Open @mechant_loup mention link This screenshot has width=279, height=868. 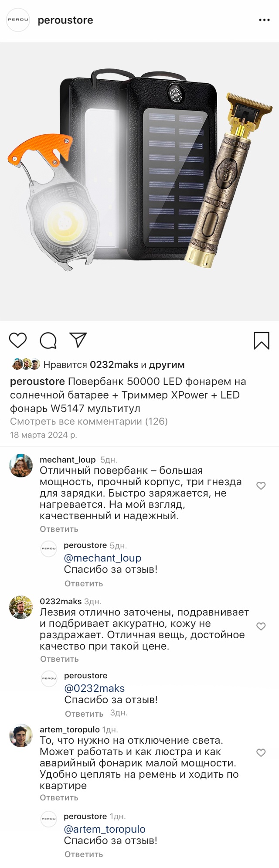pos(102,558)
